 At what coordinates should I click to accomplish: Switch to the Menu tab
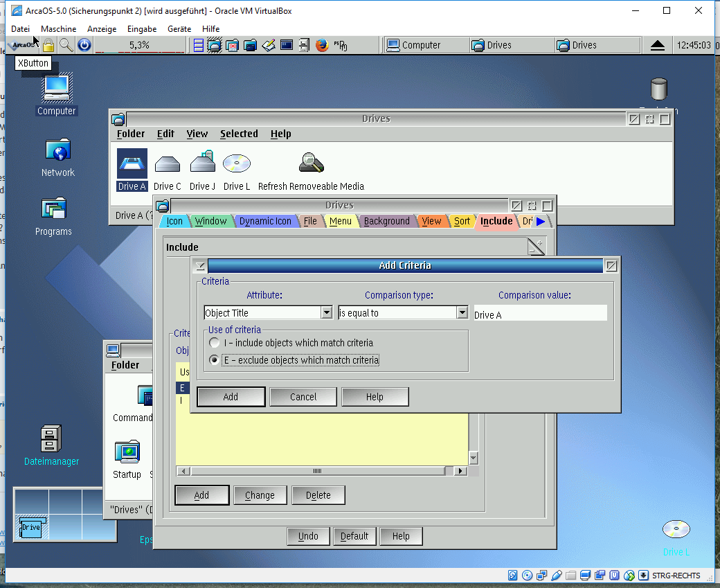point(340,222)
